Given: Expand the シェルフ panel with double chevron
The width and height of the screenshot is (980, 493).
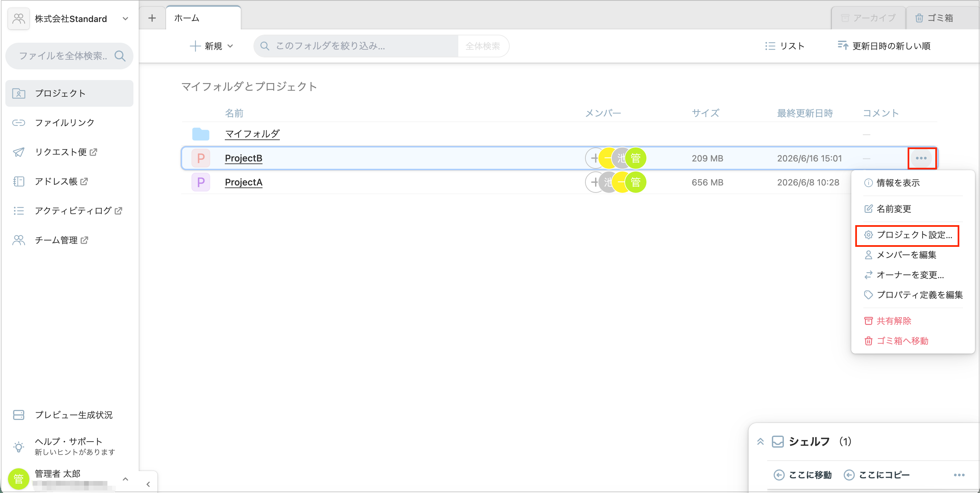Looking at the screenshot, I should point(761,441).
